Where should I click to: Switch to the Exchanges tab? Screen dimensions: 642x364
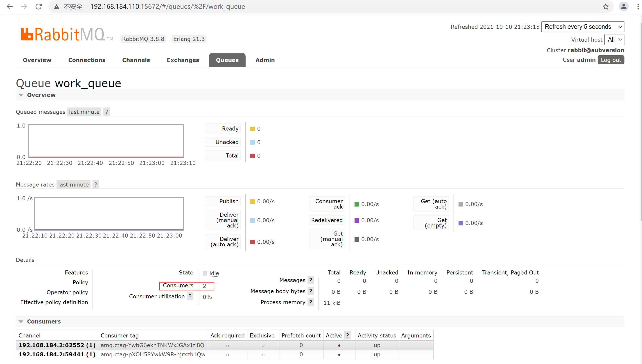(x=183, y=60)
